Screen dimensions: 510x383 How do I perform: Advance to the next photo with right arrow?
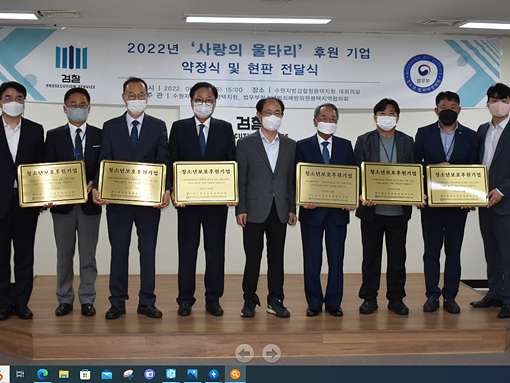pyautogui.click(x=271, y=353)
